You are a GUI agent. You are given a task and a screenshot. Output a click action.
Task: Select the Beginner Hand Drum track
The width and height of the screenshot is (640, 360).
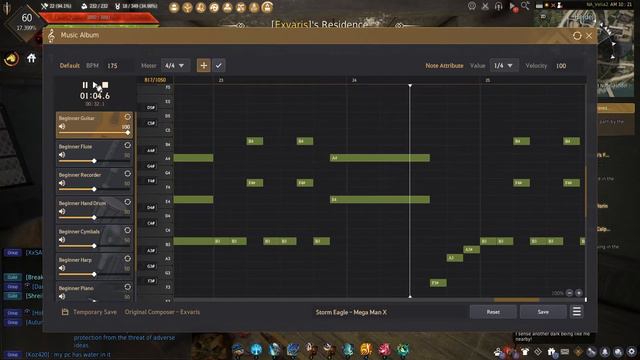(95, 210)
